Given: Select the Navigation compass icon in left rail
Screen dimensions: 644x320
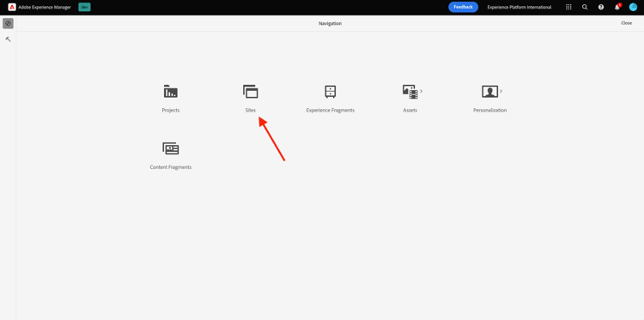Looking at the screenshot, I should pos(8,23).
